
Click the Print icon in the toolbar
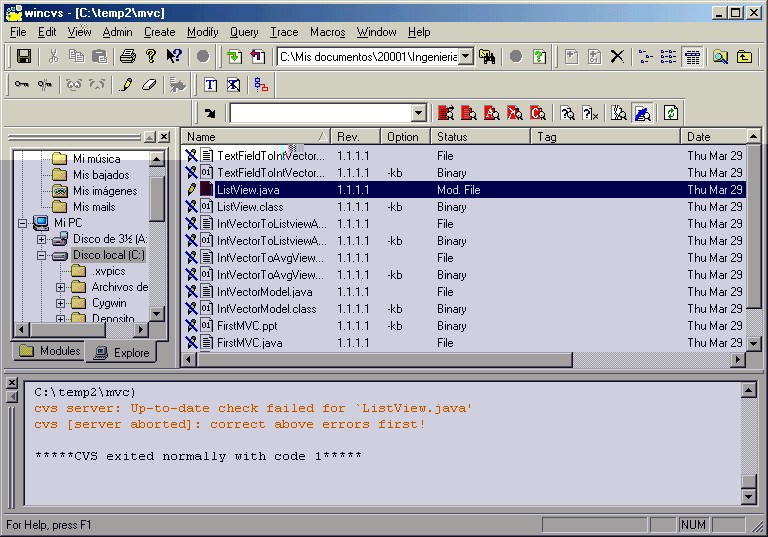128,57
